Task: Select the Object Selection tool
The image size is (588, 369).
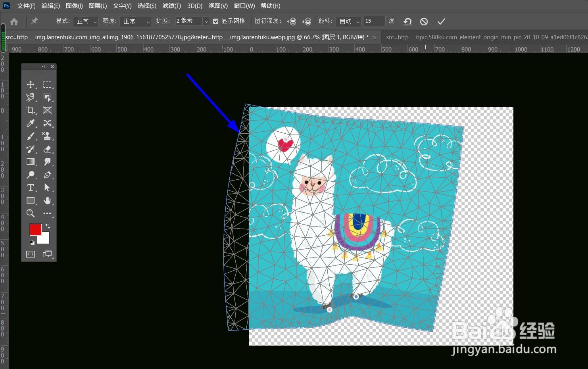Action: tap(47, 97)
